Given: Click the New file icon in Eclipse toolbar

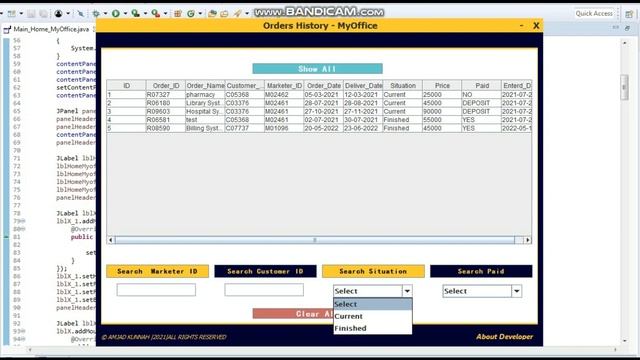Looking at the screenshot, I should [x=12, y=13].
